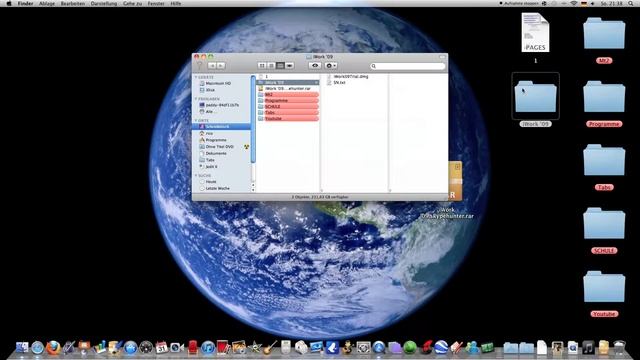Select Heute saved search
The height and width of the screenshot is (360, 640).
coord(208,182)
